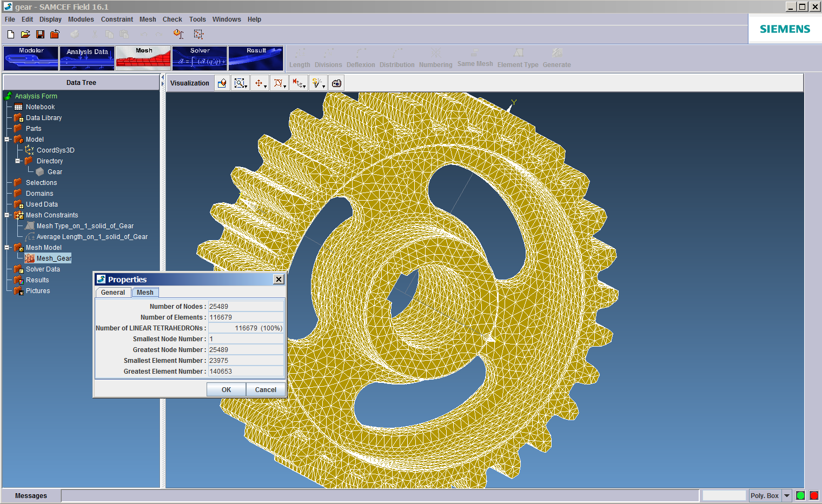This screenshot has height=504, width=822.
Task: Select Selections in the data tree
Action: point(41,183)
